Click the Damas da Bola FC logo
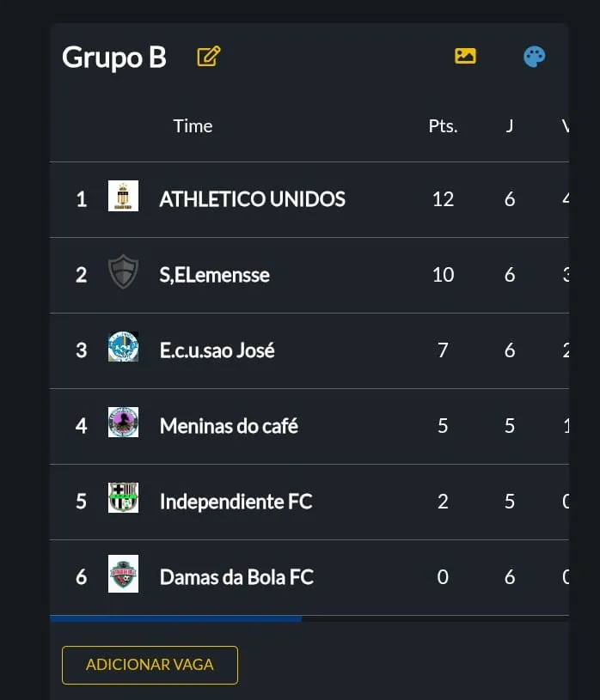 coord(123,574)
